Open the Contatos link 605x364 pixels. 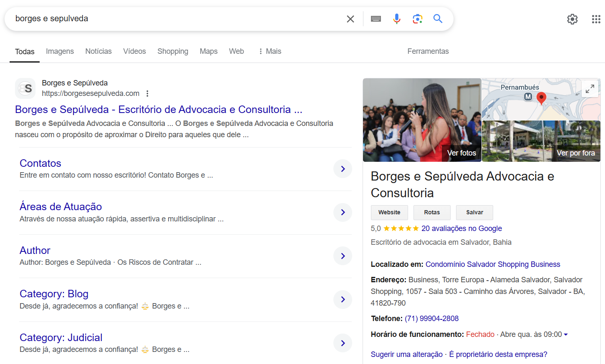tap(40, 163)
